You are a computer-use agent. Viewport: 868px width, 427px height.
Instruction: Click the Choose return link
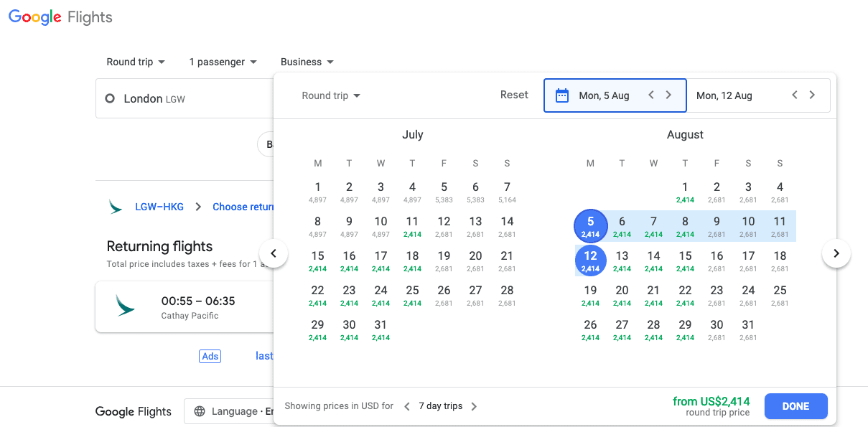click(x=243, y=207)
